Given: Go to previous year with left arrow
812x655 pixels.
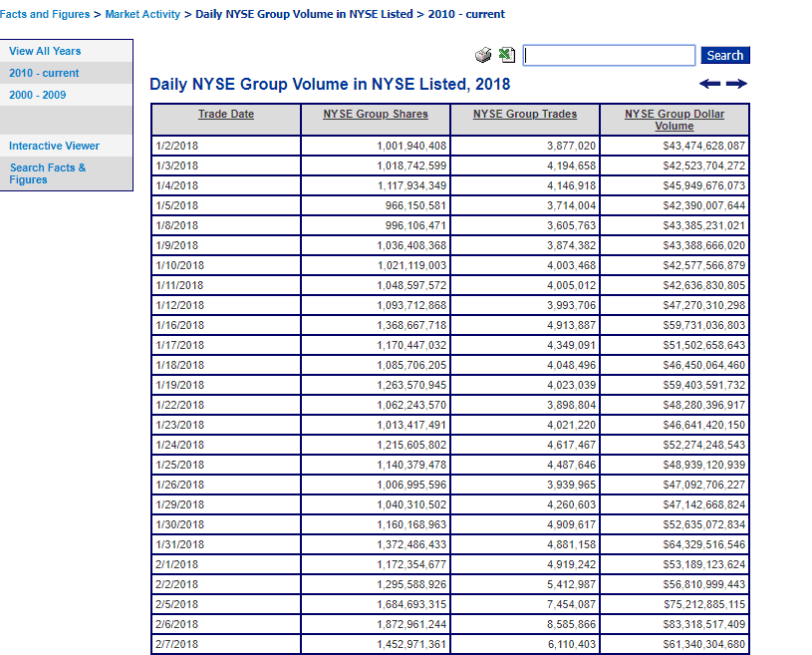Looking at the screenshot, I should [709, 84].
